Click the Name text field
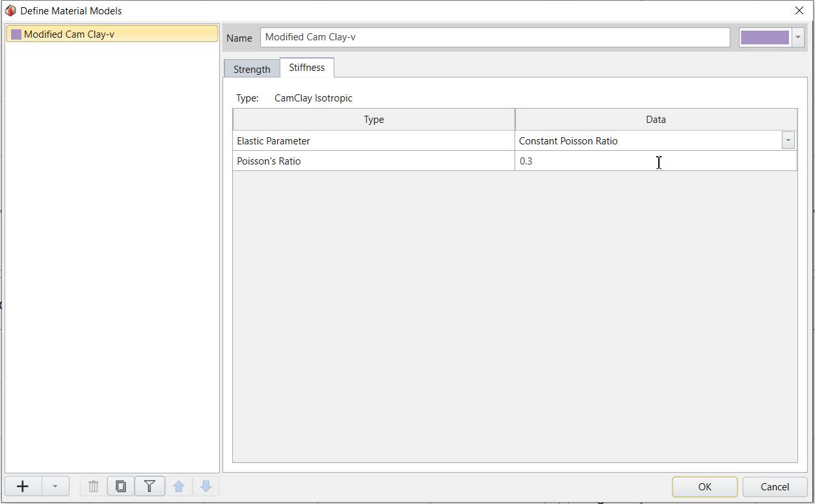Image resolution: width=815 pixels, height=504 pixels. click(x=494, y=37)
